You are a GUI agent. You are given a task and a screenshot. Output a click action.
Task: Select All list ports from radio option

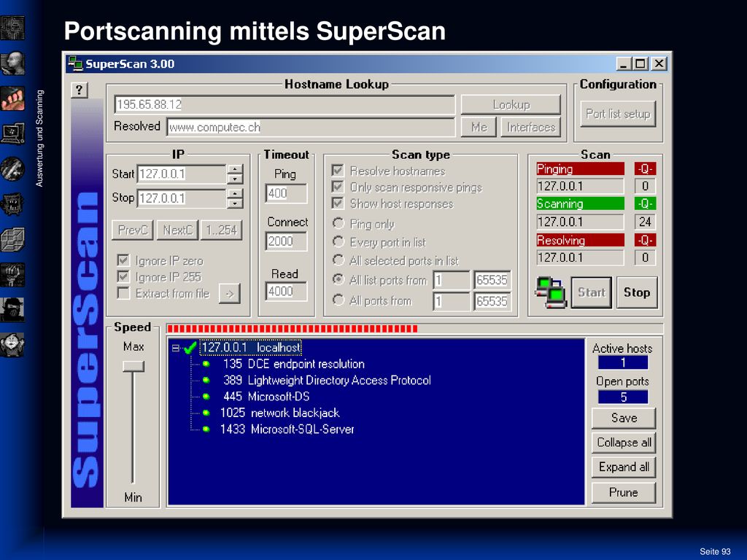[x=338, y=279]
